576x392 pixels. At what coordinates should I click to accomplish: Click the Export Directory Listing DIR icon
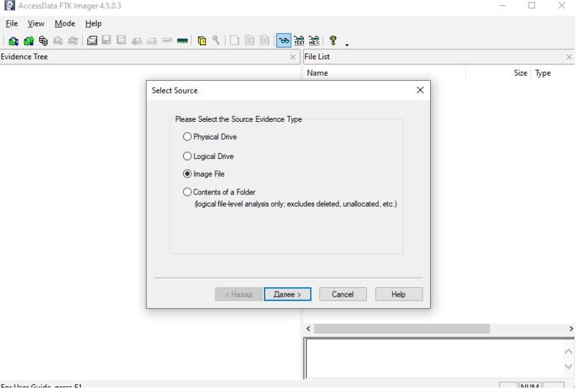(265, 40)
